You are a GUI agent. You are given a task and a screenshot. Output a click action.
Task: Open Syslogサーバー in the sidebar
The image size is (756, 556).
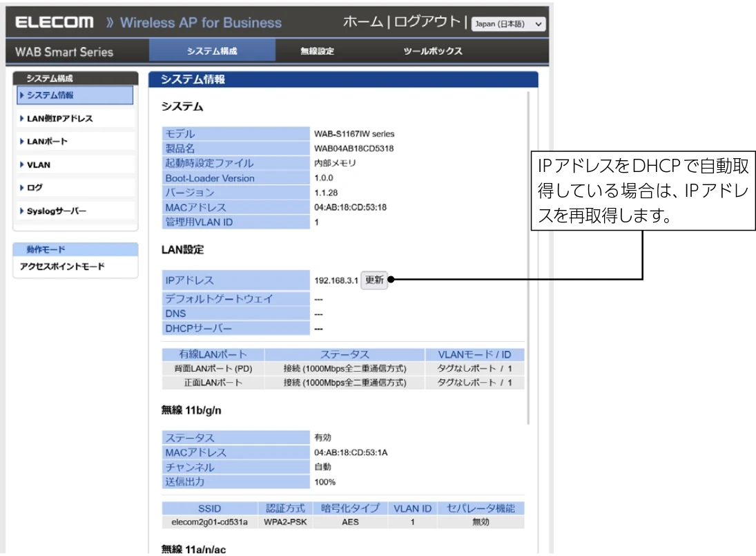coord(75,211)
